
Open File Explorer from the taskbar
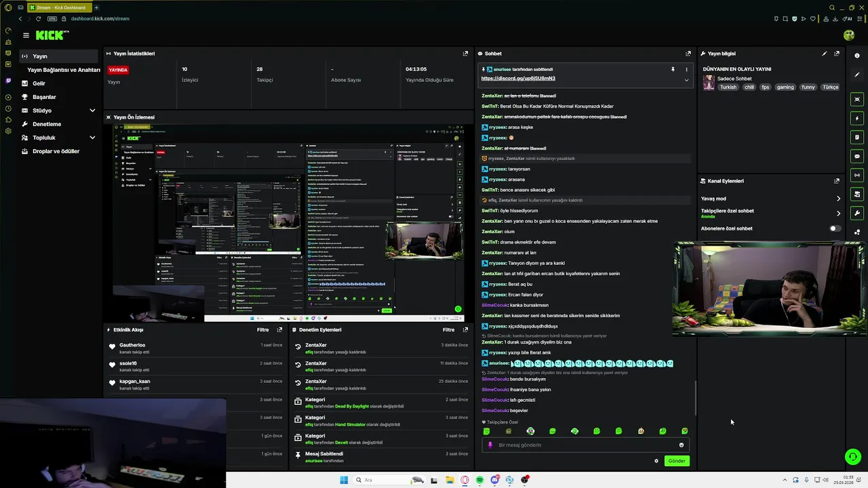click(450, 480)
